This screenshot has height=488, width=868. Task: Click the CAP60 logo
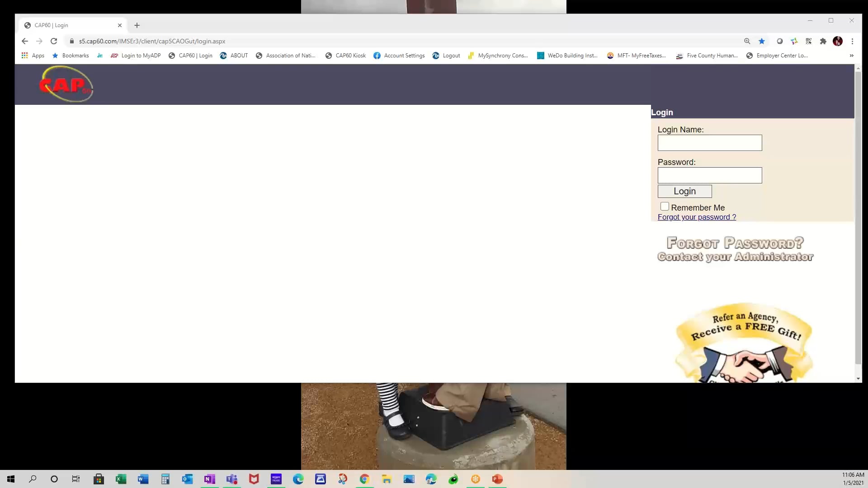(66, 84)
